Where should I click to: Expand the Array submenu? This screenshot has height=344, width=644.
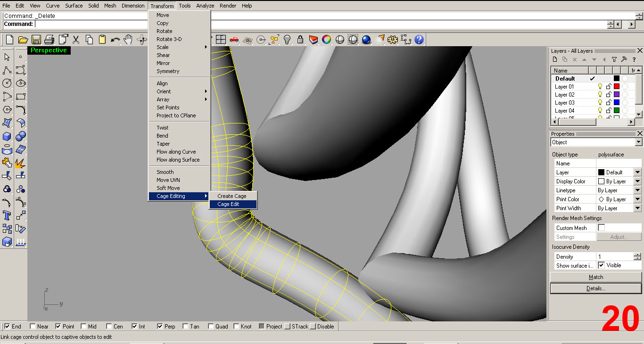pyautogui.click(x=179, y=99)
